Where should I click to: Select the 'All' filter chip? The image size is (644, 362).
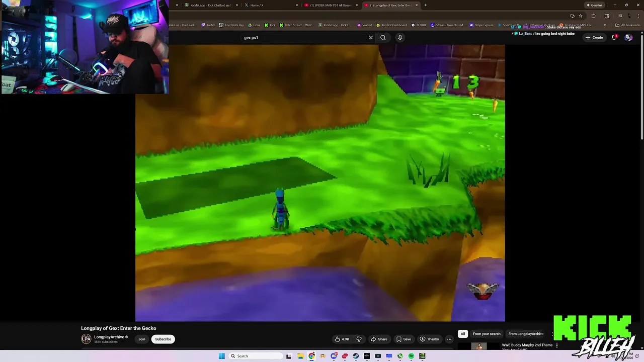point(463,334)
